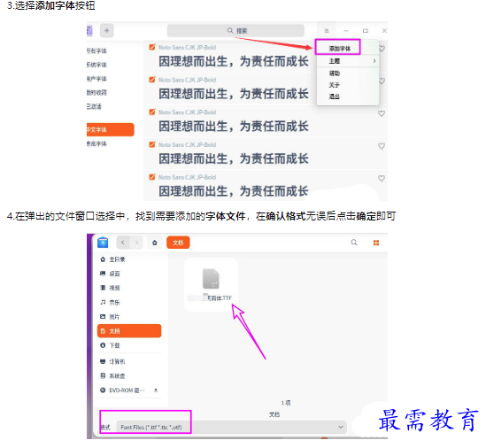Open the 主题 submenu entry
Viewport: 486px width, 448px height.
pyautogui.click(x=348, y=61)
